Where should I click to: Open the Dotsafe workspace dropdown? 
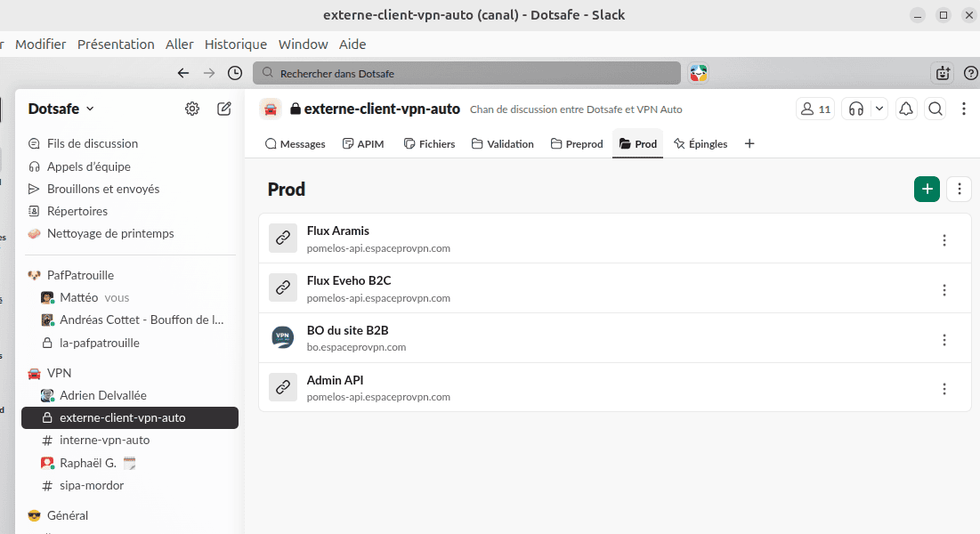point(61,109)
